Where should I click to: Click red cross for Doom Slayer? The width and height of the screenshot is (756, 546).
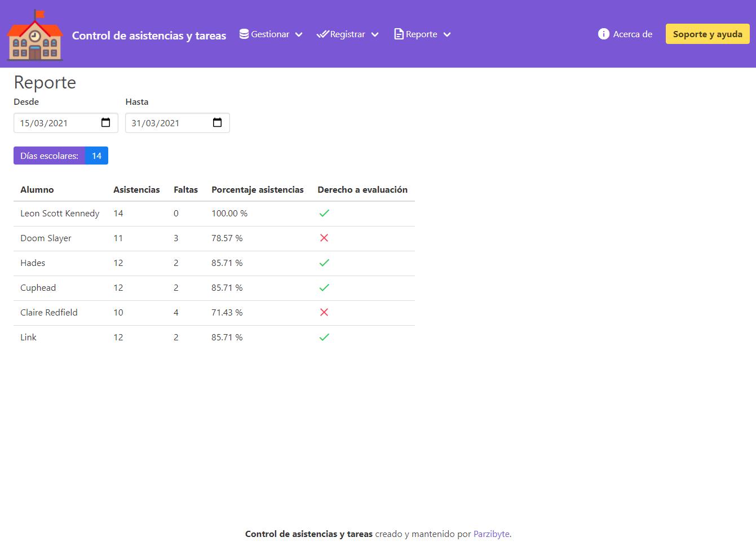click(324, 238)
